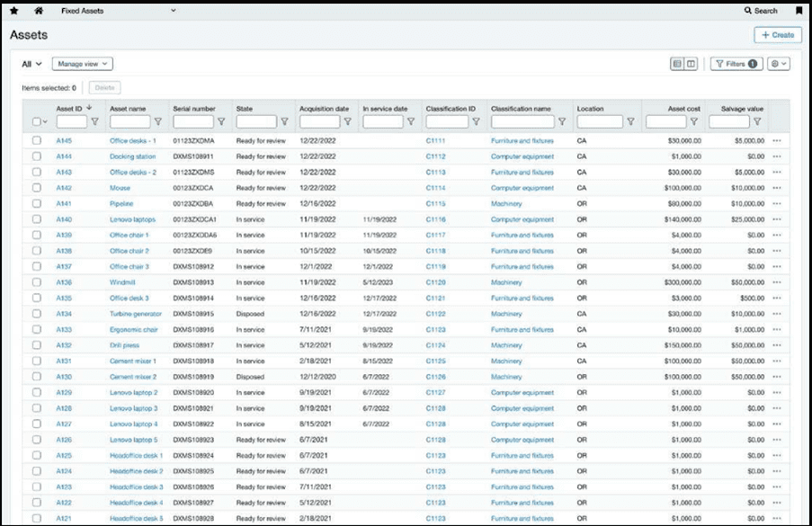Image resolution: width=812 pixels, height=526 pixels.
Task: Select checkbox for asset A131
Action: 36,361
